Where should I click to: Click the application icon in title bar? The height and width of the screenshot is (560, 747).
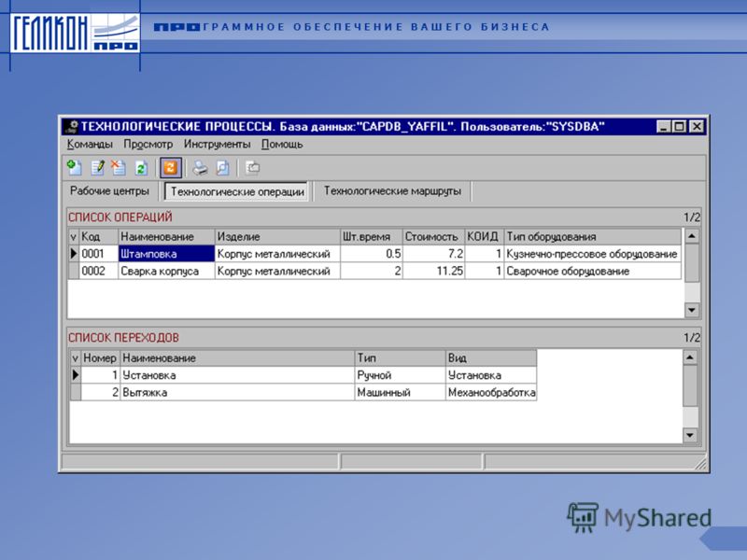click(72, 127)
